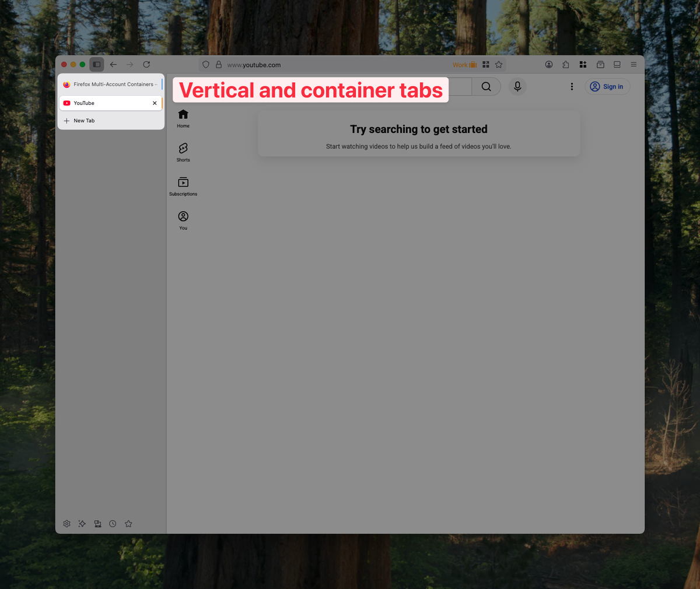Open the You section on YouTube
This screenshot has width=700, height=589.
pyautogui.click(x=183, y=219)
